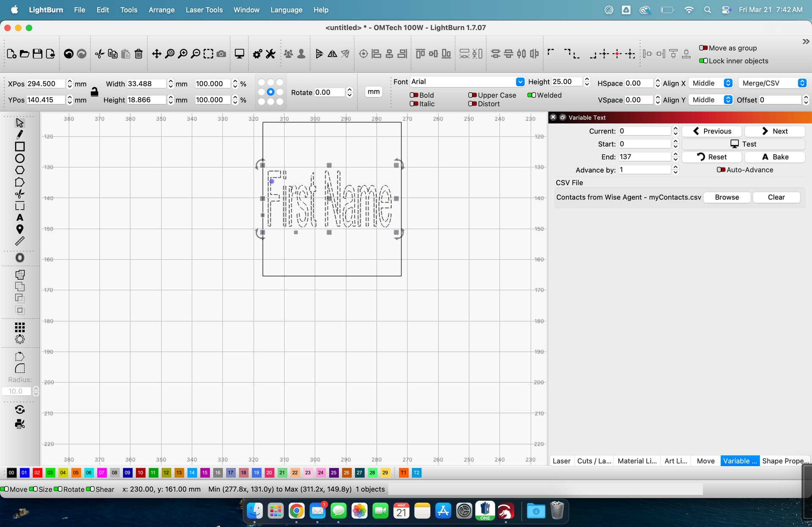
Task: Click the Next button
Action: 774,131
